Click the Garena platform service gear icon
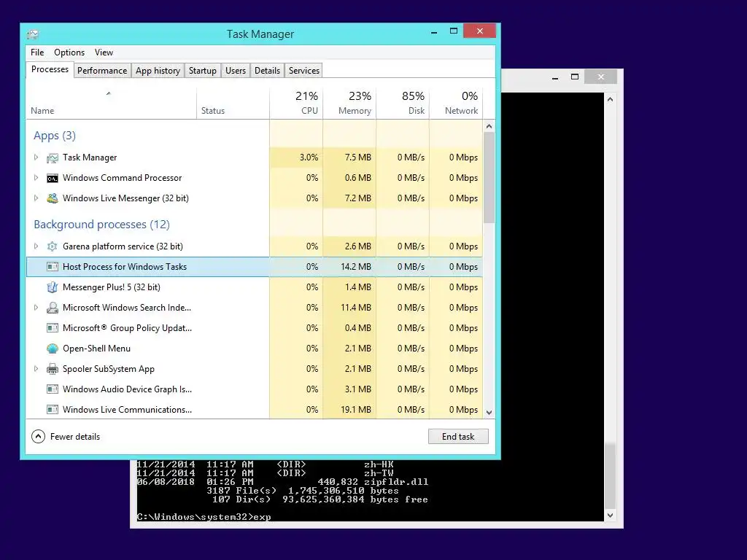 pos(53,246)
